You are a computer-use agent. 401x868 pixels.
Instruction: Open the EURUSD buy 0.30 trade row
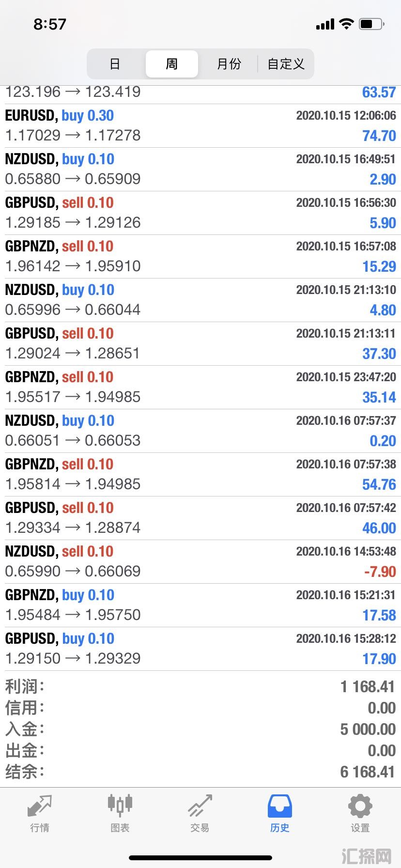tap(200, 126)
